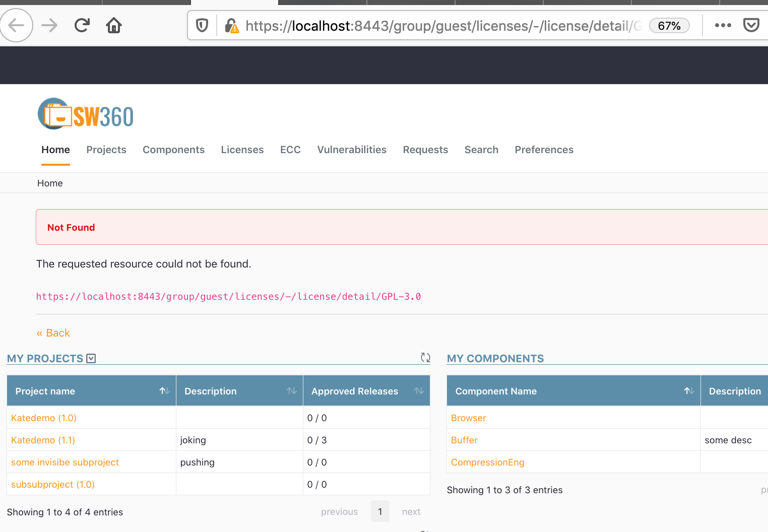The height and width of the screenshot is (532, 768).
Task: Refresh the My Projects table
Action: click(425, 358)
